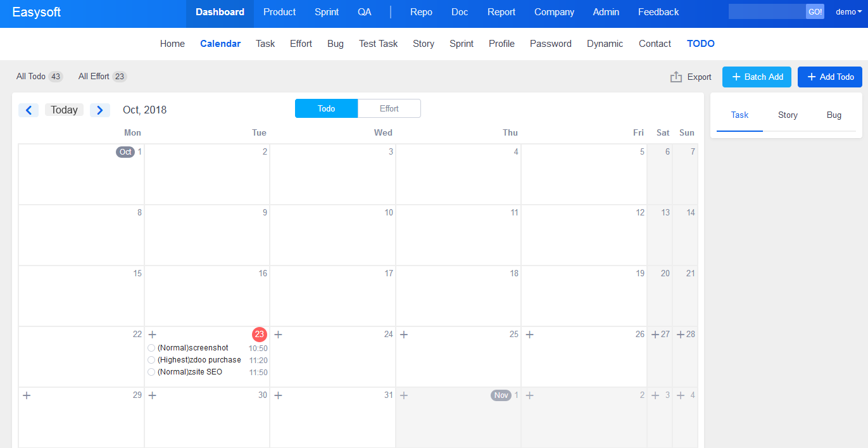Add todo on Oct 27 plus icon
The height and width of the screenshot is (448, 868).
[x=655, y=335]
